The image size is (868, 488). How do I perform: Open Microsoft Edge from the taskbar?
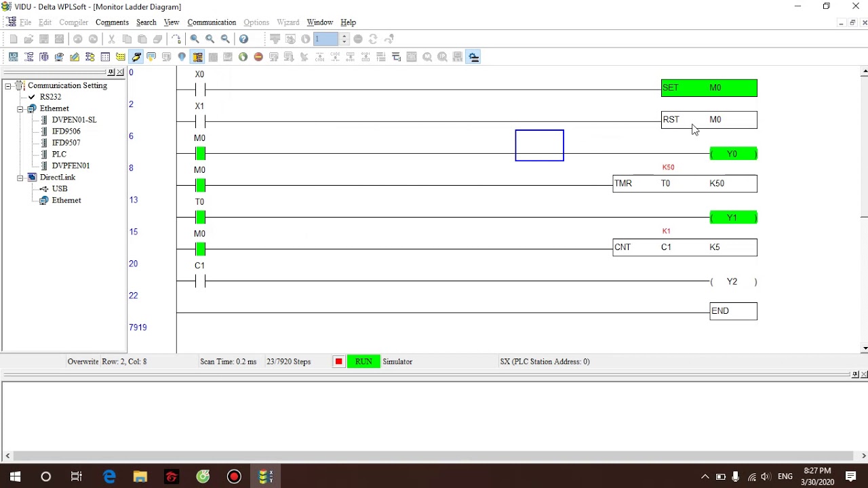click(x=109, y=476)
